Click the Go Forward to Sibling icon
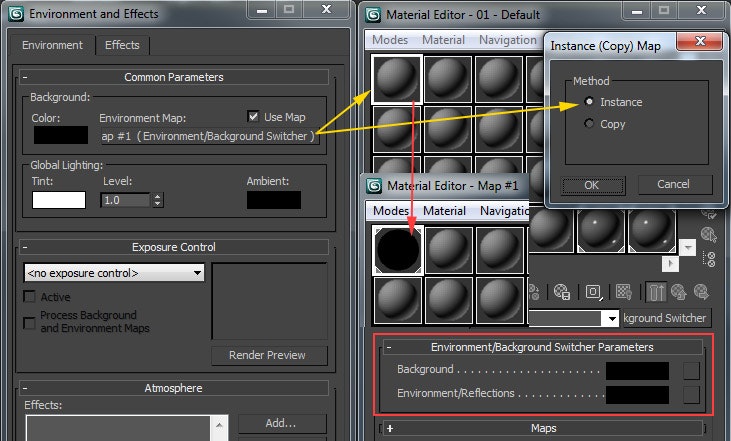This screenshot has width=731, height=441. pos(702,292)
